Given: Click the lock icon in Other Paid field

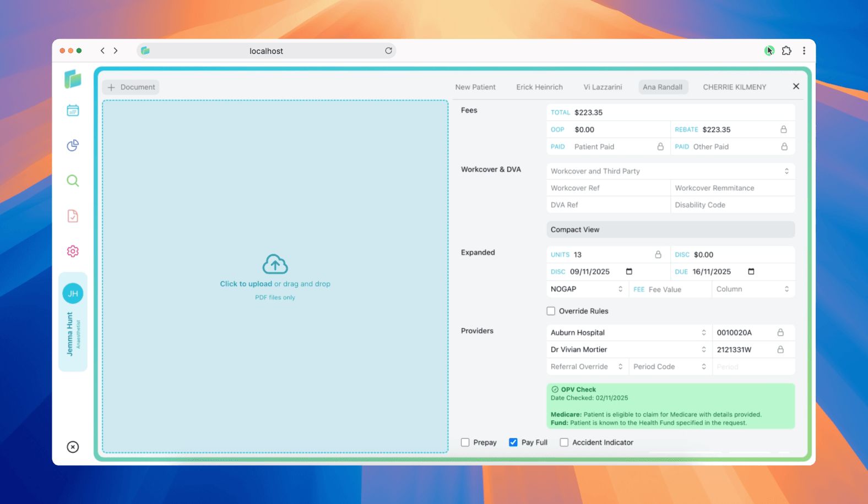Looking at the screenshot, I should [784, 146].
